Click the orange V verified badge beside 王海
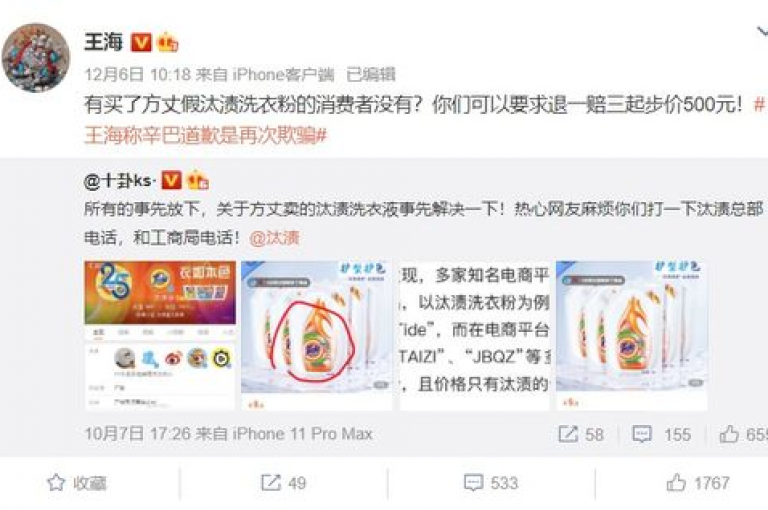This screenshot has width=768, height=510. coord(141,43)
